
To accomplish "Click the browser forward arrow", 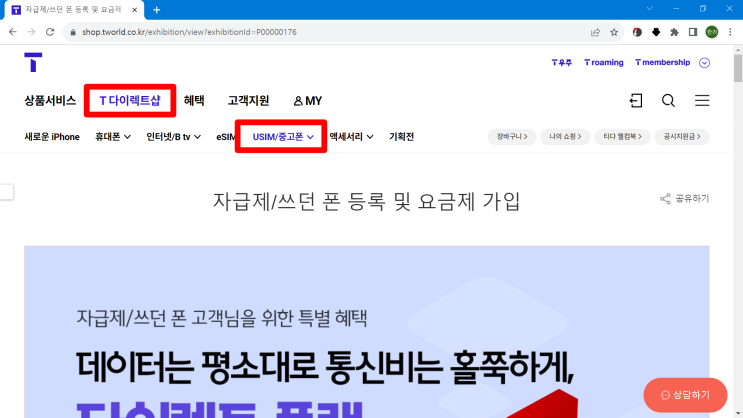I will [x=31, y=32].
